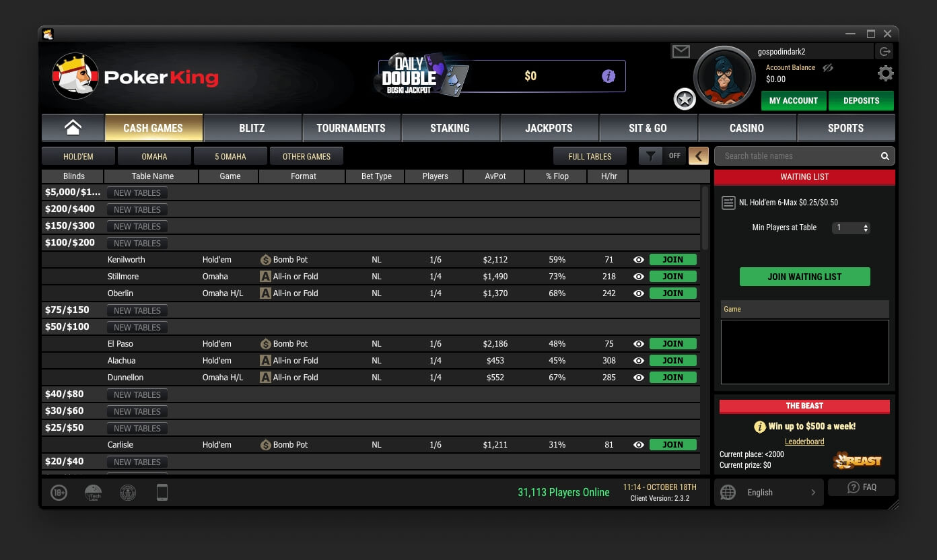
Task: Click the mobile phone icon
Action: click(x=162, y=493)
